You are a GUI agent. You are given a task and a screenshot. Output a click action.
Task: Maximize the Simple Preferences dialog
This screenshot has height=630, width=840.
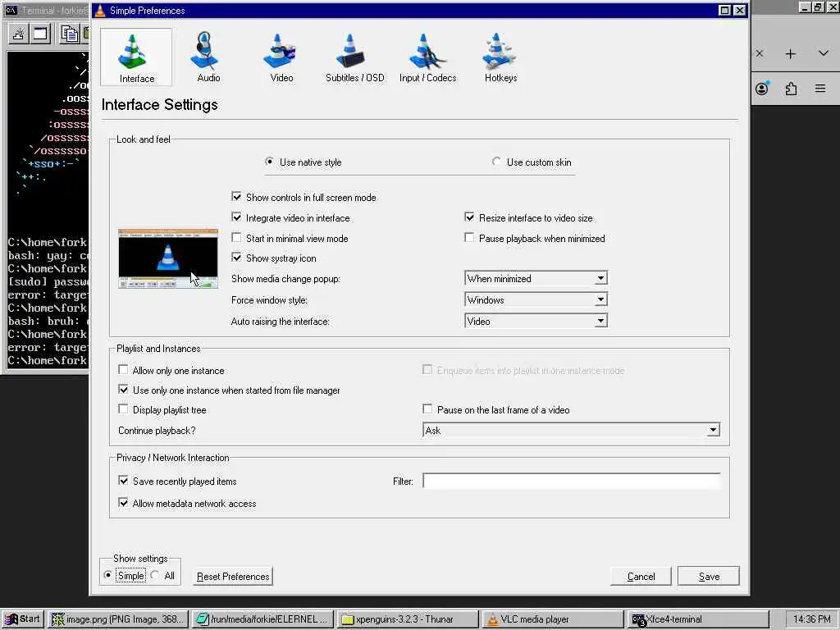tap(724, 10)
